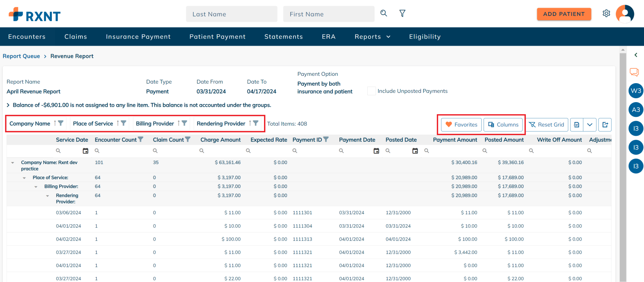Select the 03/06/2024 service date cell
This screenshot has width=644, height=282.
68,213
